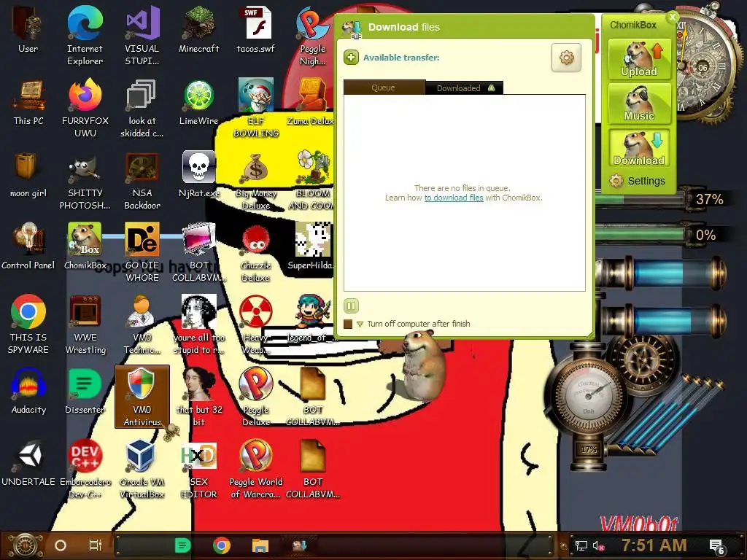This screenshot has width=747, height=560.
Task: Launch Heavy Weapon radiation icon
Action: tap(256, 324)
